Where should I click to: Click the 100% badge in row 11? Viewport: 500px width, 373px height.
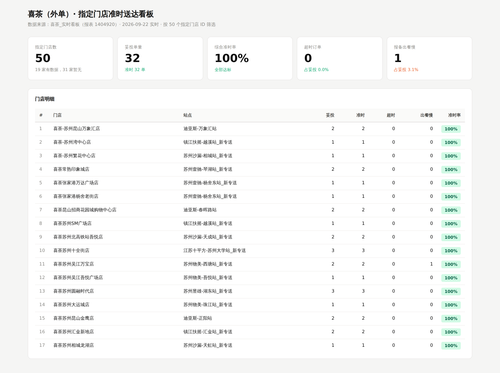tap(451, 264)
